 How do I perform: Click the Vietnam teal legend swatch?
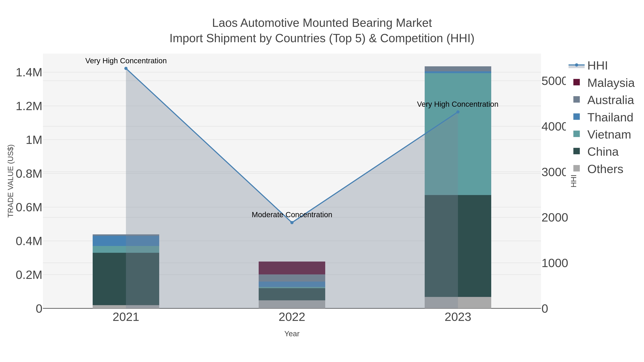pos(577,134)
